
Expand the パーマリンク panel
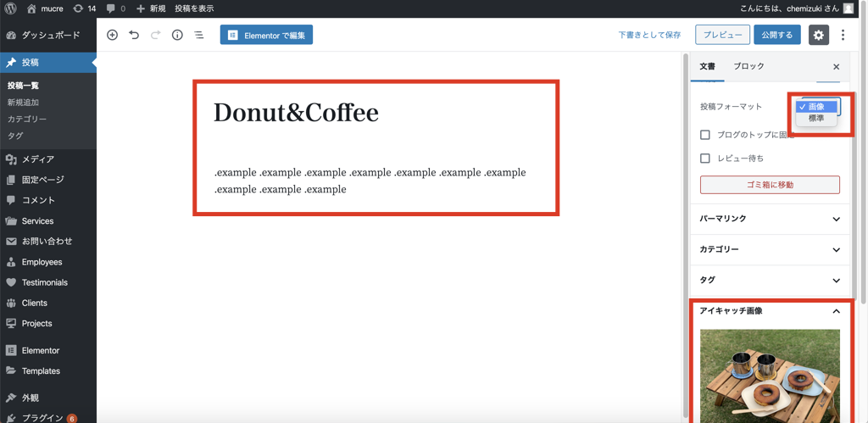(770, 219)
